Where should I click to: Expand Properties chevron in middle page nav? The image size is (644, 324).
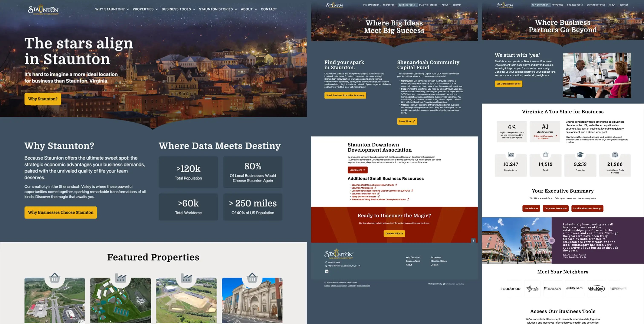396,5
